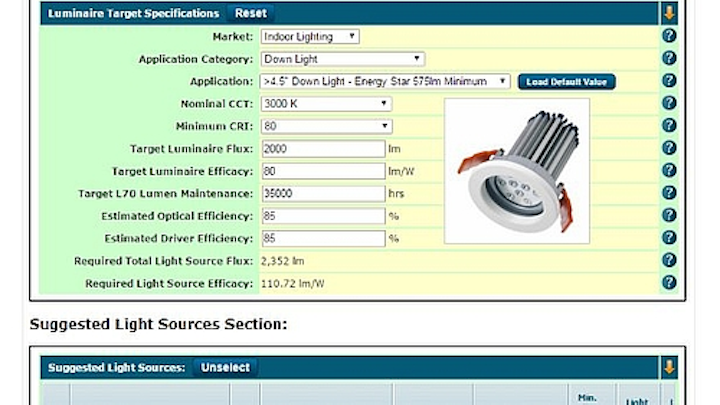Collapse the Luminaire Target Specifications panel with the arrow
This screenshot has height=405, width=720.
[669, 13]
